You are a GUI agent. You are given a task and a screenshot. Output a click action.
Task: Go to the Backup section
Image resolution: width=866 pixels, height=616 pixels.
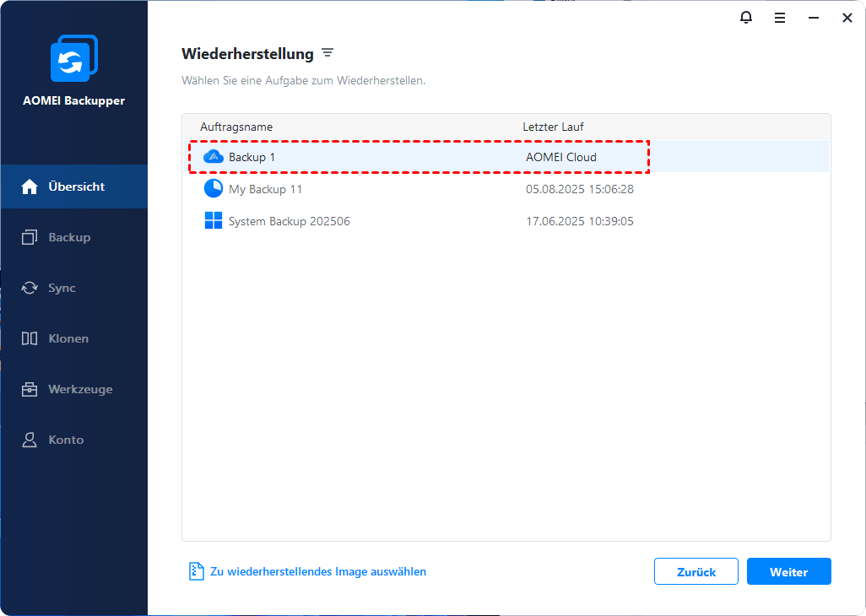click(x=74, y=237)
